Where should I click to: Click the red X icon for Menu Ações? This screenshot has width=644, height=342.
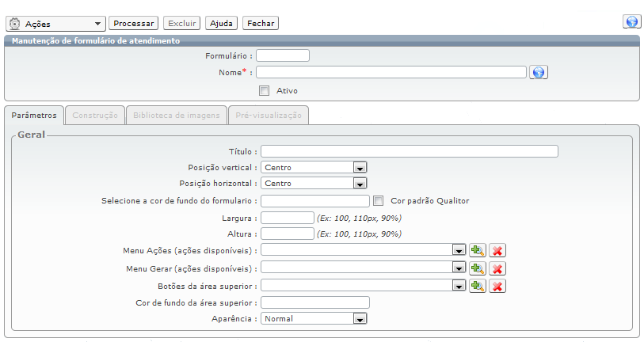[x=497, y=250]
